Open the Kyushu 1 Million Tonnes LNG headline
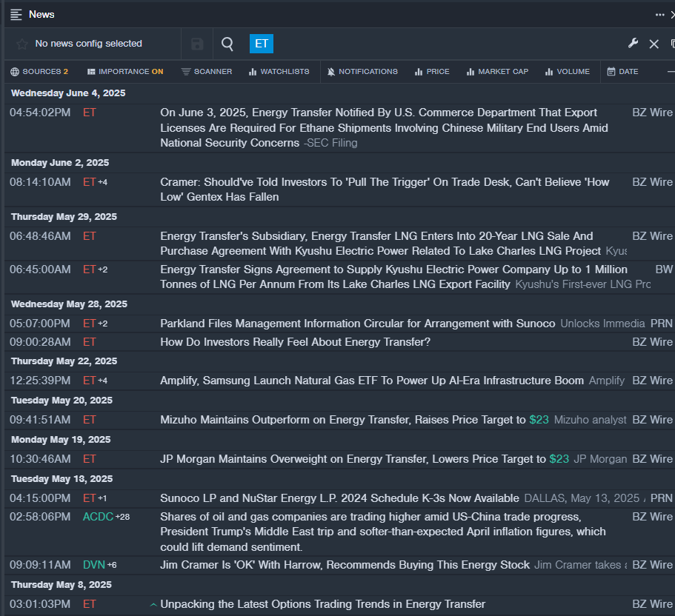The width and height of the screenshot is (675, 616). pyautogui.click(x=393, y=277)
